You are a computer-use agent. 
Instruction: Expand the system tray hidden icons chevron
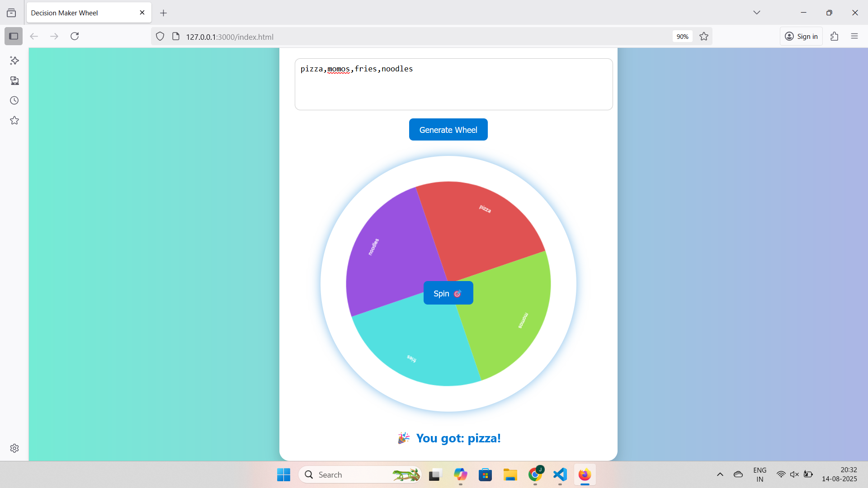coord(720,474)
